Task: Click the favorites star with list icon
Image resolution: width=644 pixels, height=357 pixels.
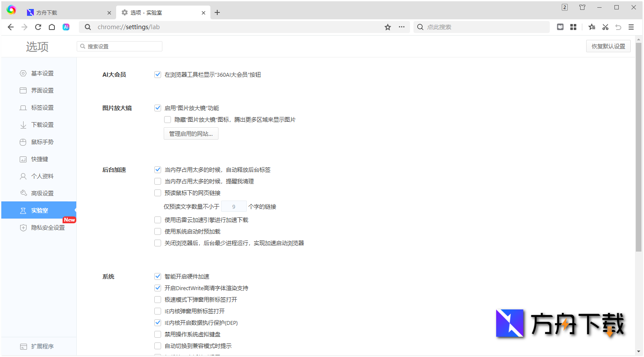Action: tap(592, 27)
